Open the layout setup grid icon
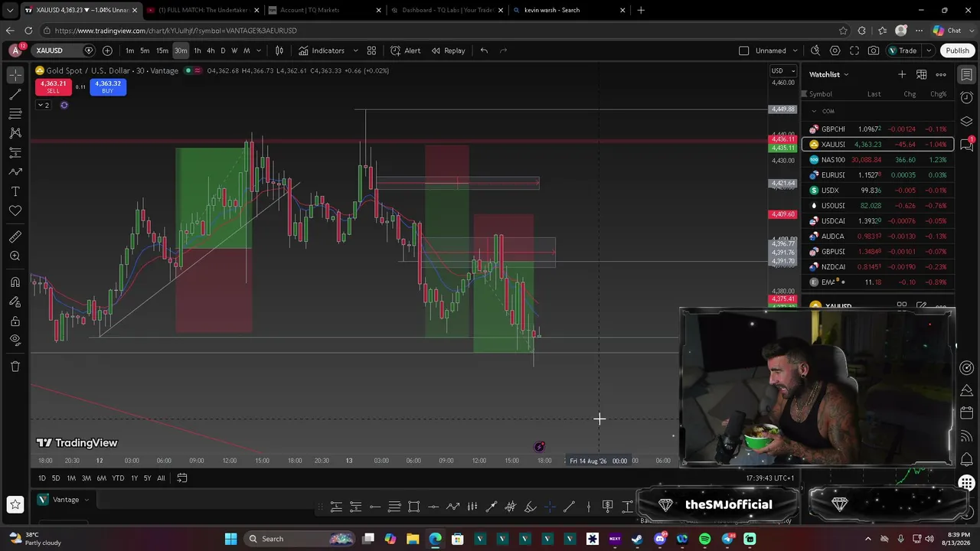 [x=371, y=51]
